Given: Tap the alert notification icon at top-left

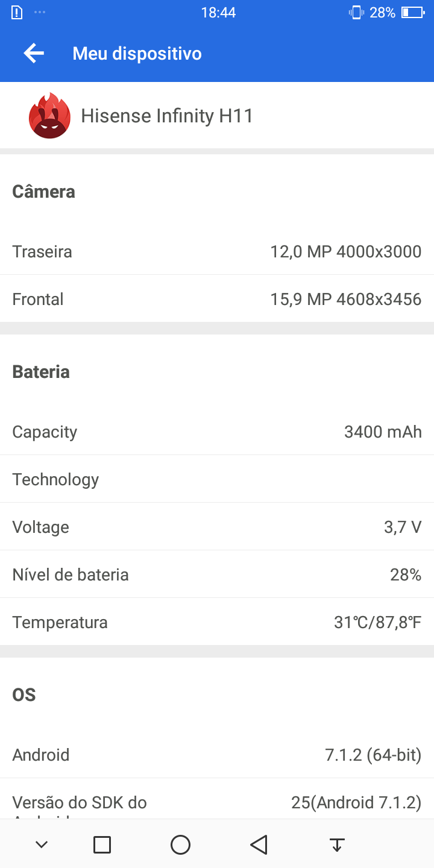Looking at the screenshot, I should [x=17, y=13].
